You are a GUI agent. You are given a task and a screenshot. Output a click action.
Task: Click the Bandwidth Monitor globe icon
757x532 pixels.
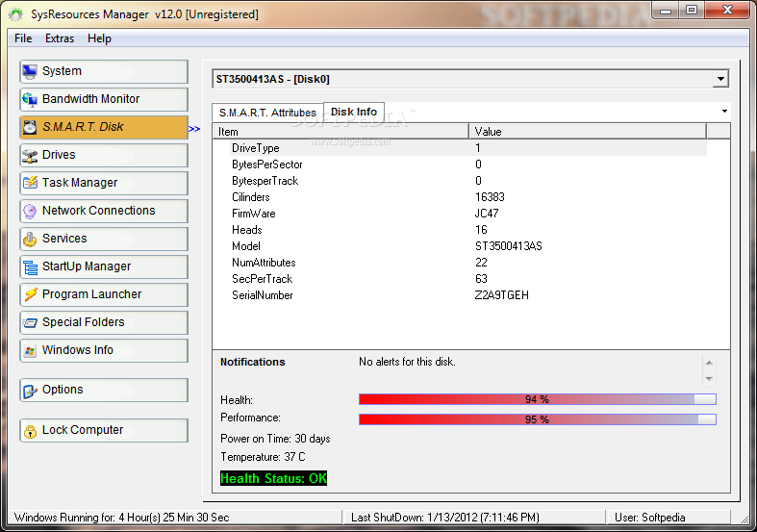click(x=30, y=99)
